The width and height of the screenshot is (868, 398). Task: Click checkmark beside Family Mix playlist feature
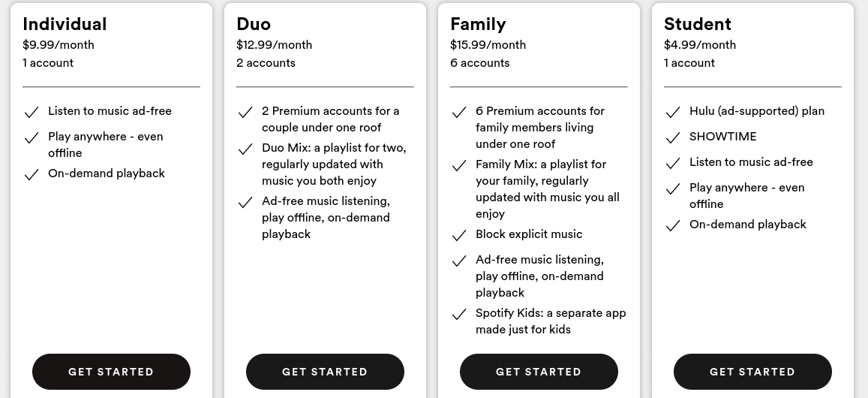click(x=459, y=166)
